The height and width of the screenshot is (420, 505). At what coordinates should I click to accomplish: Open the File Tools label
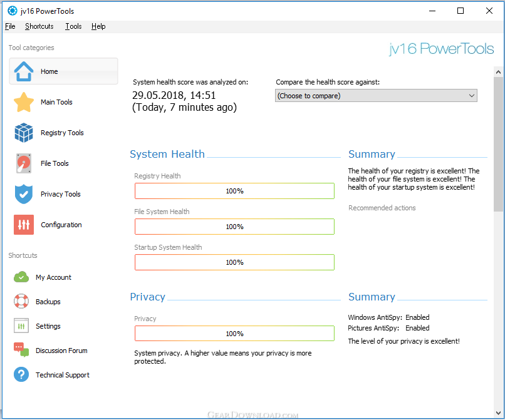(x=55, y=163)
